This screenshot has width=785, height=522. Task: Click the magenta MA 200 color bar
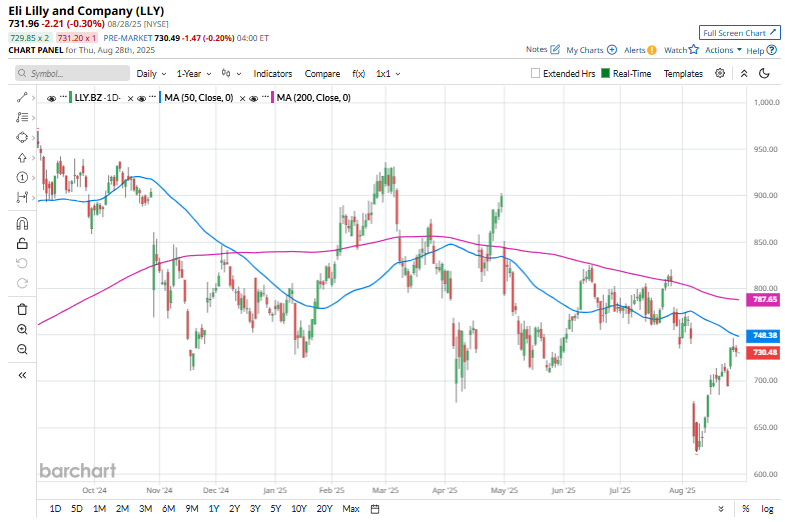(x=272, y=98)
